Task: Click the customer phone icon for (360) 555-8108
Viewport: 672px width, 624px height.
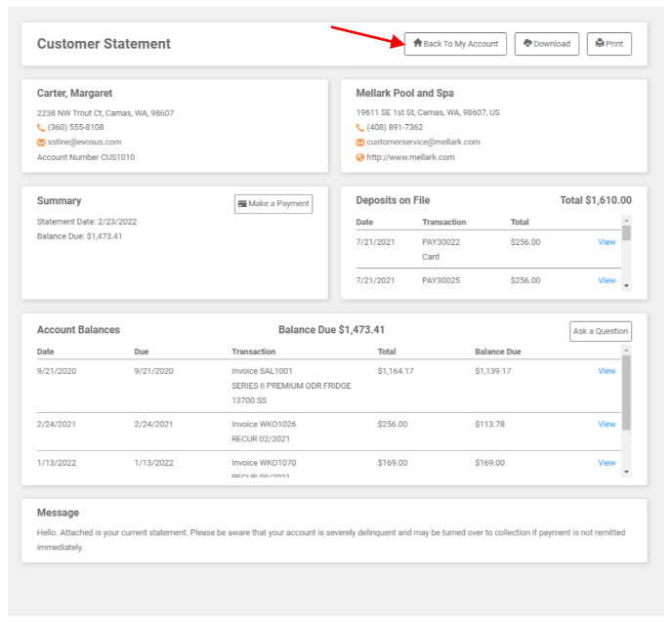Action: pos(41,127)
